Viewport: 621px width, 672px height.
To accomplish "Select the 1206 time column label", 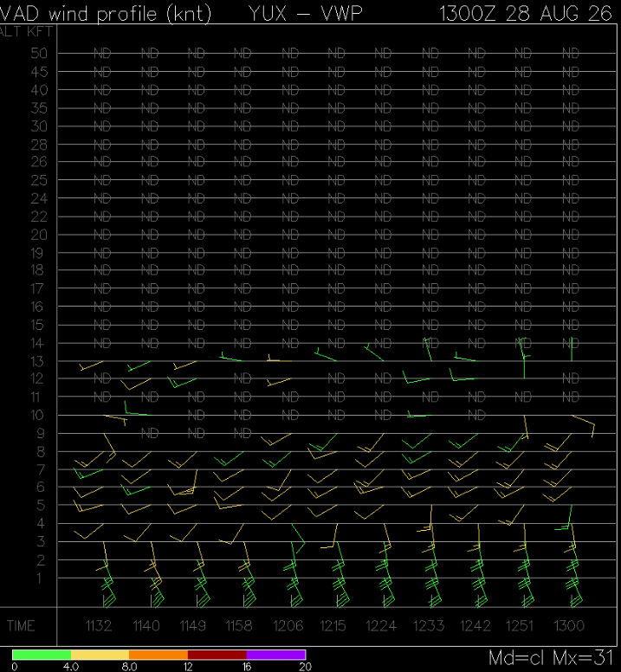I will pos(288,626).
